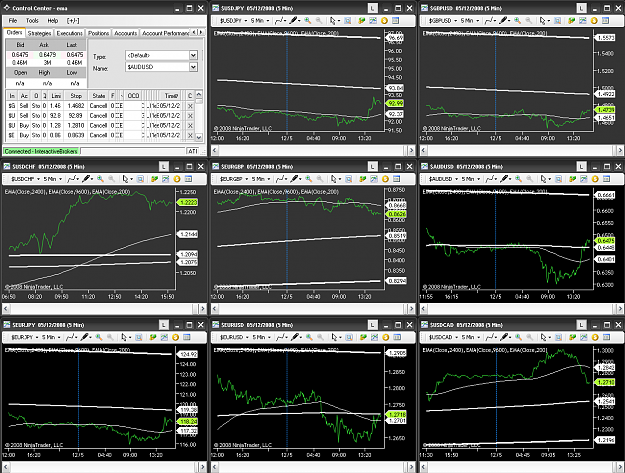Open $GBPUSD instrument dropdown in chart toolbar
The width and height of the screenshot is (625, 473).
[x=443, y=20]
